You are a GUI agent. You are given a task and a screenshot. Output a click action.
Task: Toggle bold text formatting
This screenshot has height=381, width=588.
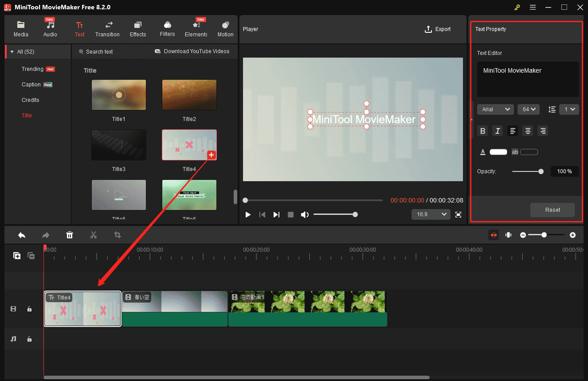(x=483, y=131)
